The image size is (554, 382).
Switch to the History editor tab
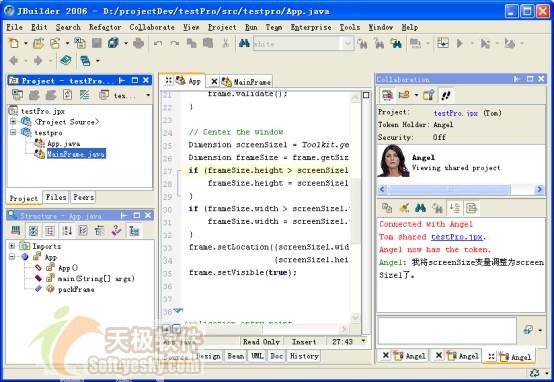point(304,356)
